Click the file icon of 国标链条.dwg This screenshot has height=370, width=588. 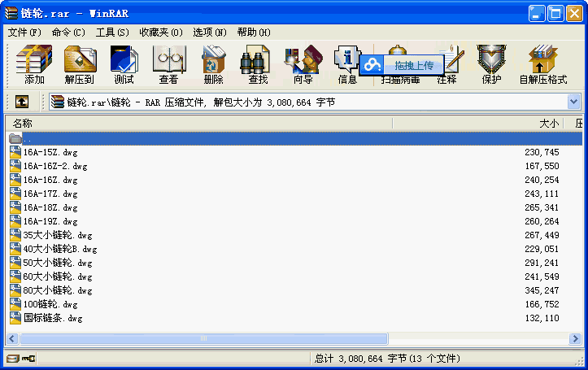(15, 318)
